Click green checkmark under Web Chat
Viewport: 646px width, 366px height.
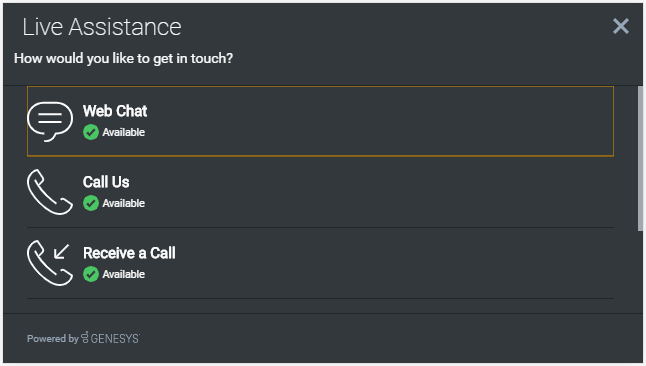tap(91, 132)
